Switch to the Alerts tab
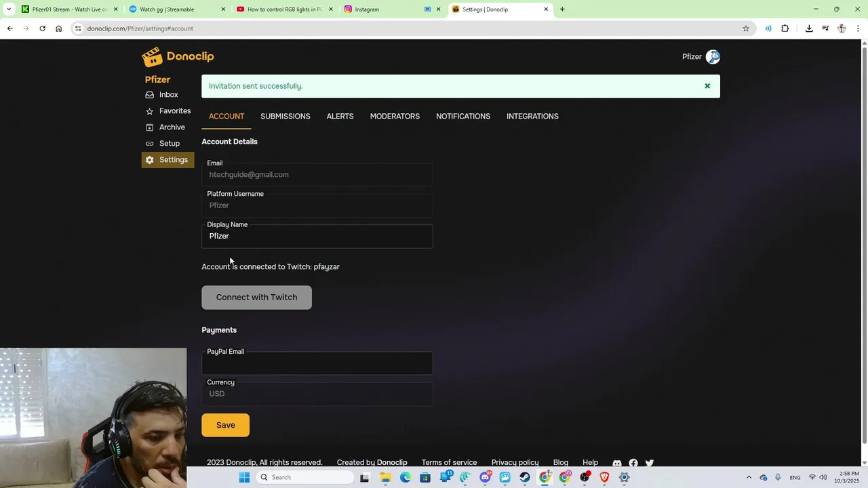The height and width of the screenshot is (488, 868). click(340, 117)
